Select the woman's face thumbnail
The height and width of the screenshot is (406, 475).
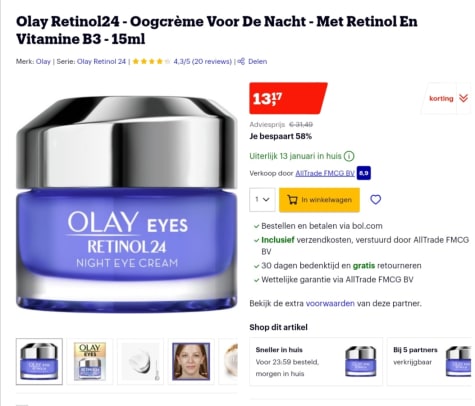tap(191, 361)
